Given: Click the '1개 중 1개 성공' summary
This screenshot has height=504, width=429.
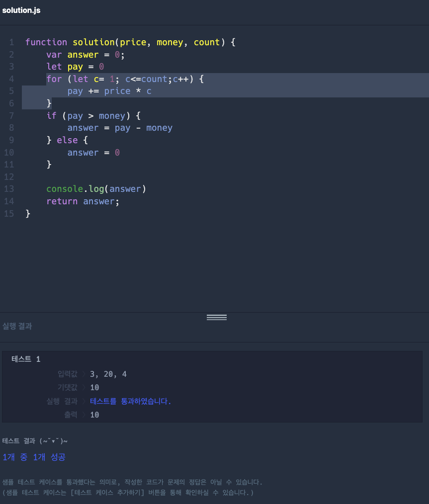Looking at the screenshot, I should (34, 457).
